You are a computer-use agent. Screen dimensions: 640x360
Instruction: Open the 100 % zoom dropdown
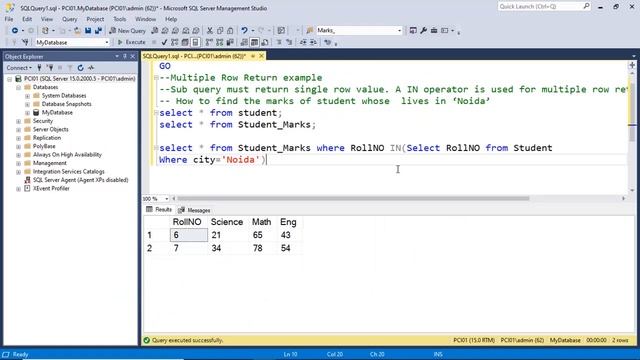click(167, 199)
